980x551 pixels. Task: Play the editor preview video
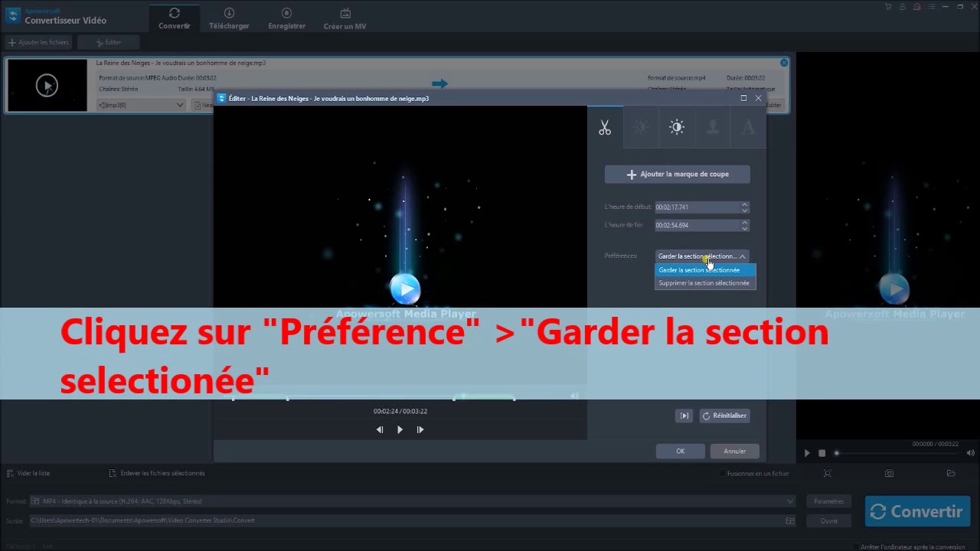pos(400,430)
